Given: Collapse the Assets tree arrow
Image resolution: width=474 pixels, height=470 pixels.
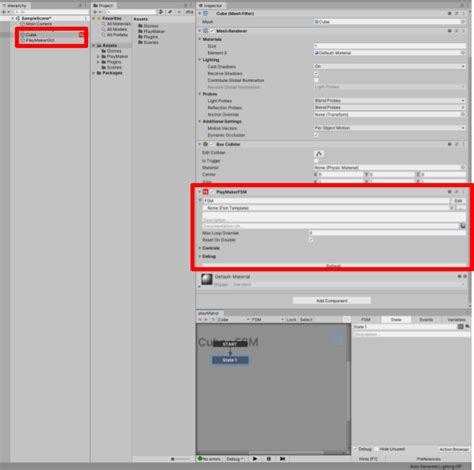Looking at the screenshot, I should click(x=94, y=45).
